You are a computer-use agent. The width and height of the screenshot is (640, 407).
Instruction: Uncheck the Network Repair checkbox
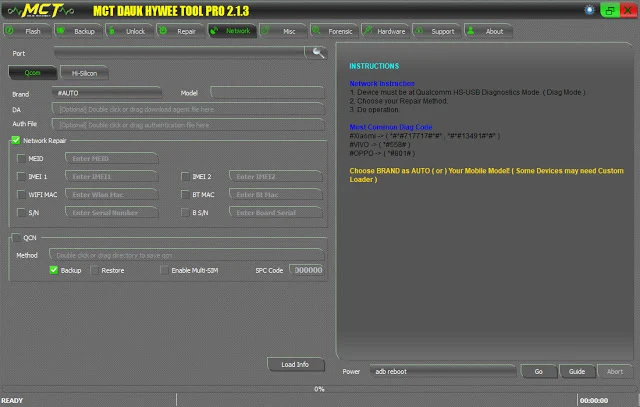click(16, 140)
